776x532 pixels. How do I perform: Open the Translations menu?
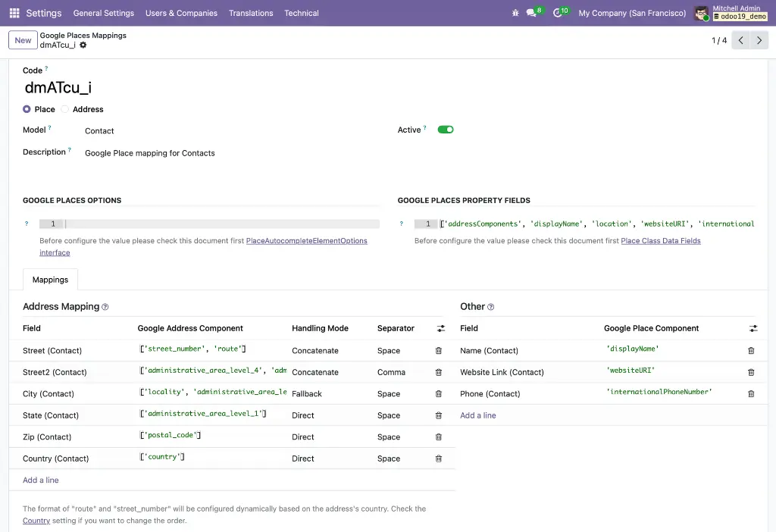(251, 13)
